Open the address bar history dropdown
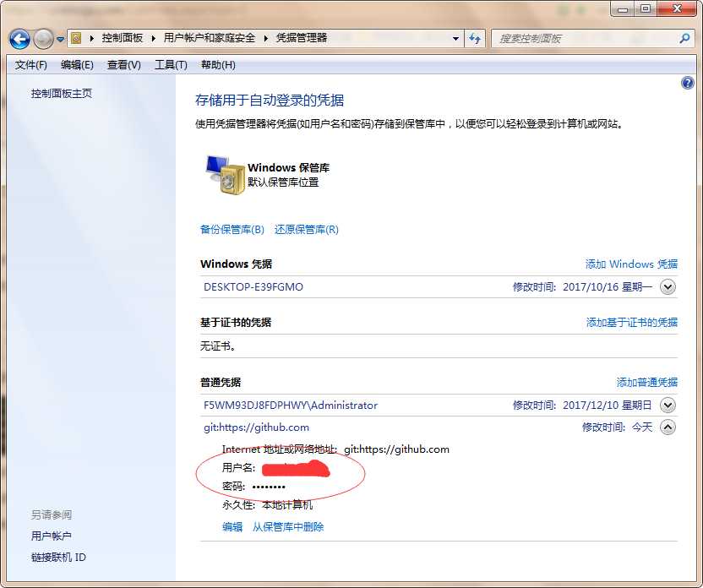This screenshot has width=703, height=588. (455, 39)
